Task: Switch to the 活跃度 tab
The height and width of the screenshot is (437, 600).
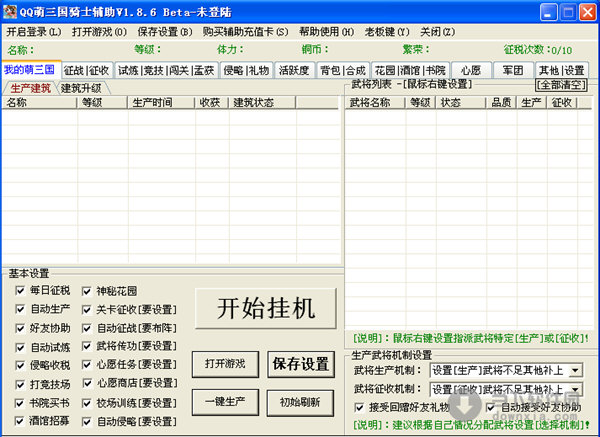Action: (x=294, y=70)
